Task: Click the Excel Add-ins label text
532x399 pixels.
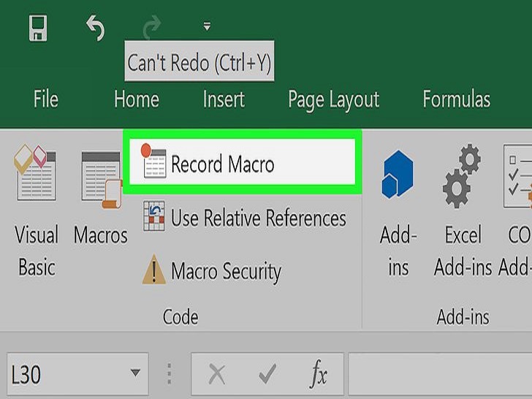Action: [463, 251]
